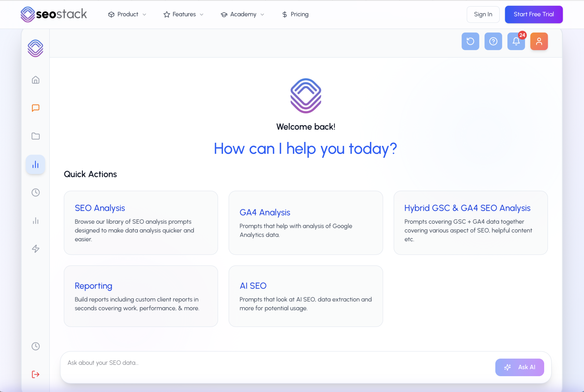Viewport: 584px width, 392px height.
Task: Click the red logout icon
Action: (36, 374)
